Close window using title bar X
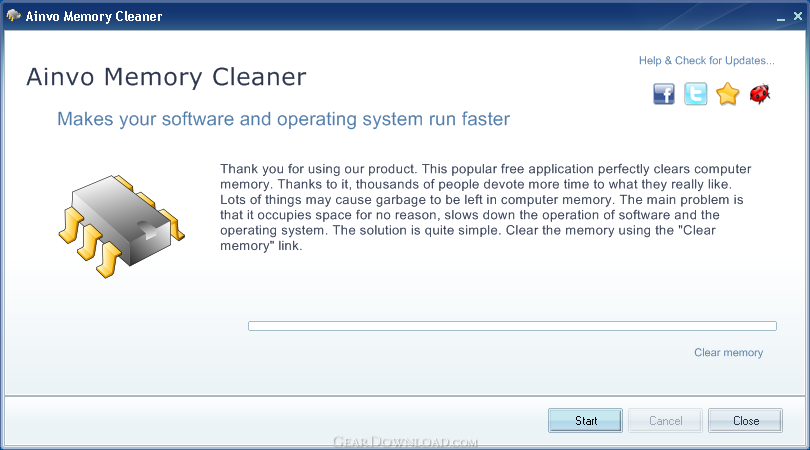The height and width of the screenshot is (450, 810). [798, 17]
